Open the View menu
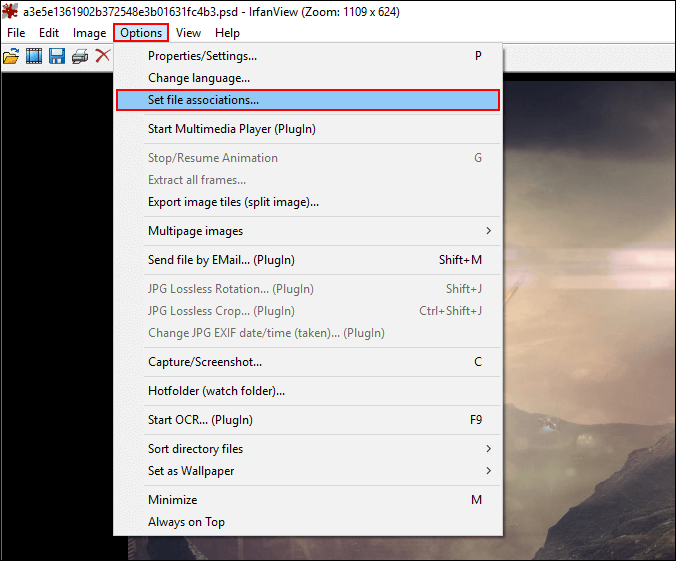 pyautogui.click(x=188, y=33)
